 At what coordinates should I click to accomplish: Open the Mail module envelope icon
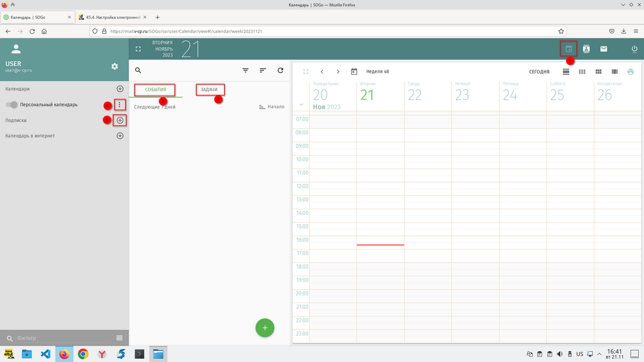coord(604,49)
